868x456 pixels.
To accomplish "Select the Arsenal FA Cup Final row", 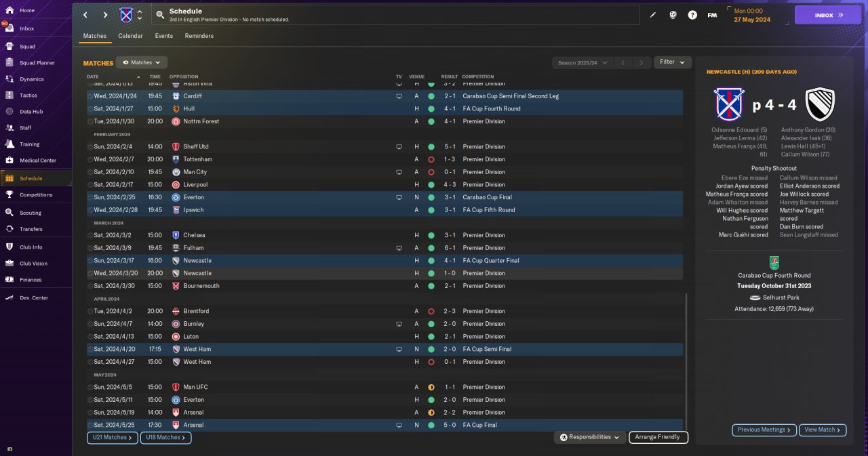I will pyautogui.click(x=384, y=425).
